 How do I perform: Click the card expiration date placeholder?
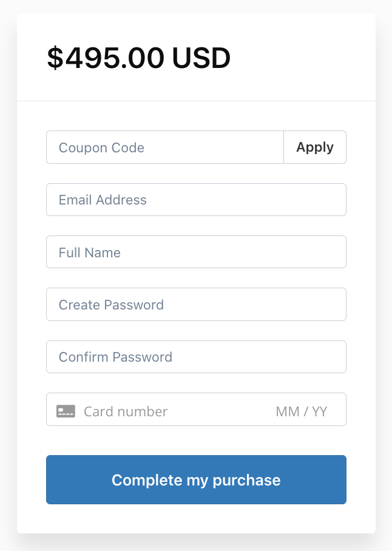point(302,411)
